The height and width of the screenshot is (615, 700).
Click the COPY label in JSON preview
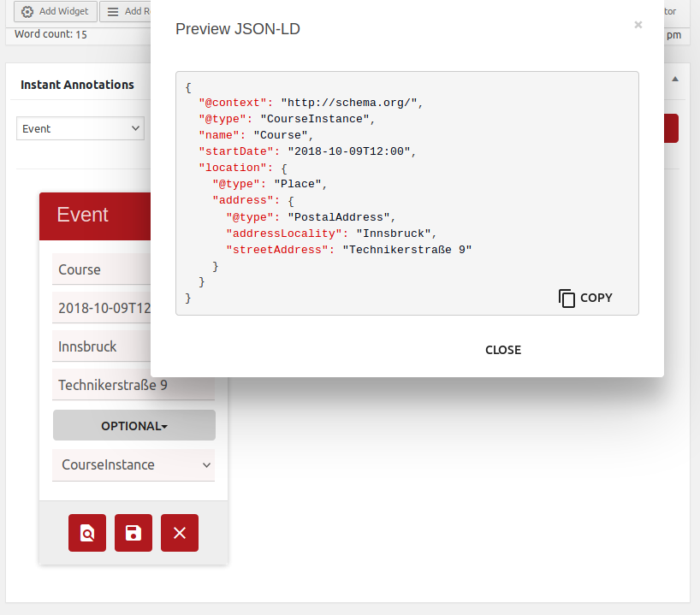[x=596, y=298]
